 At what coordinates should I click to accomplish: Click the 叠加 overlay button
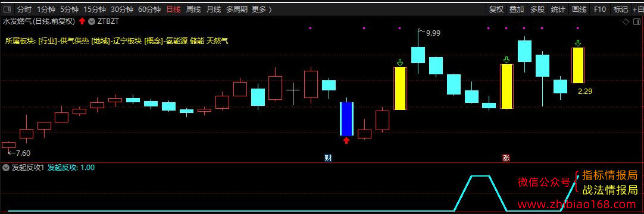tap(517, 9)
